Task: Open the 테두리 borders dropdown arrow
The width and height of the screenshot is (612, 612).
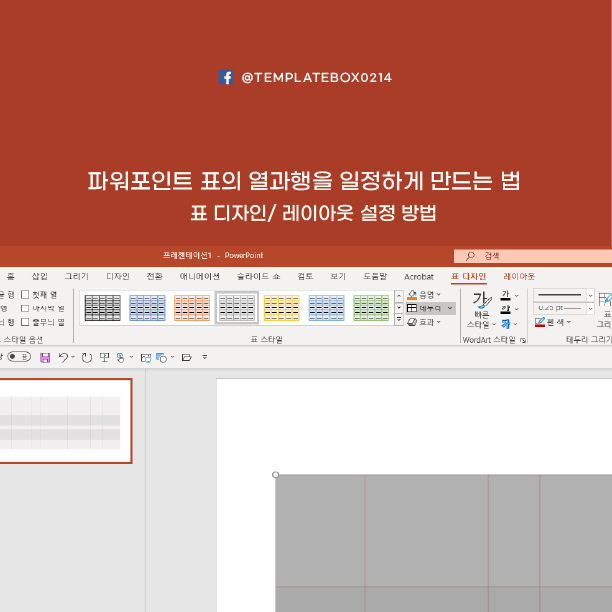Action: click(450, 308)
